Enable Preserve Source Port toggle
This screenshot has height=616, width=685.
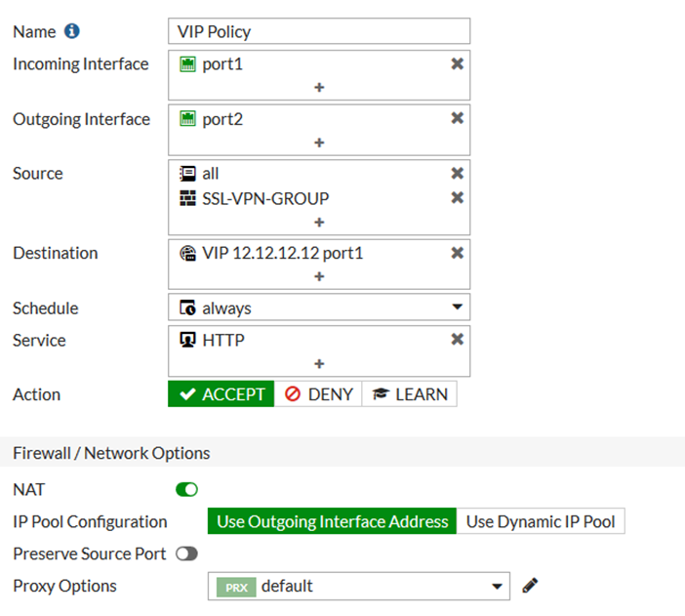[186, 554]
